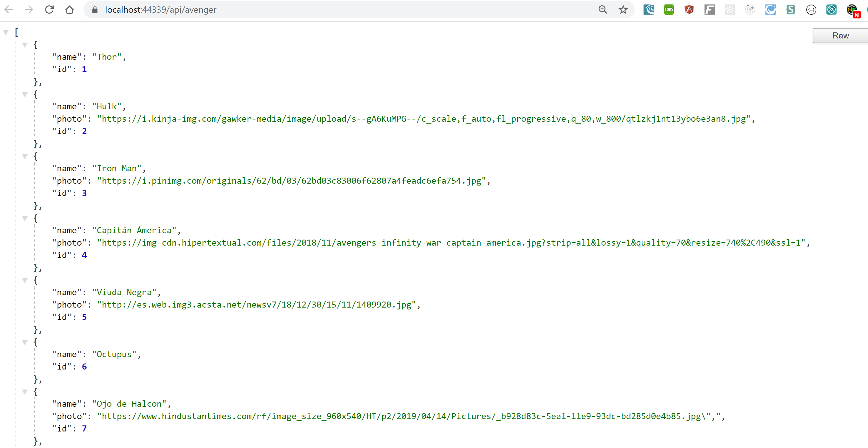Open the gray orbit circle extension
The image size is (868, 448).
point(750,10)
